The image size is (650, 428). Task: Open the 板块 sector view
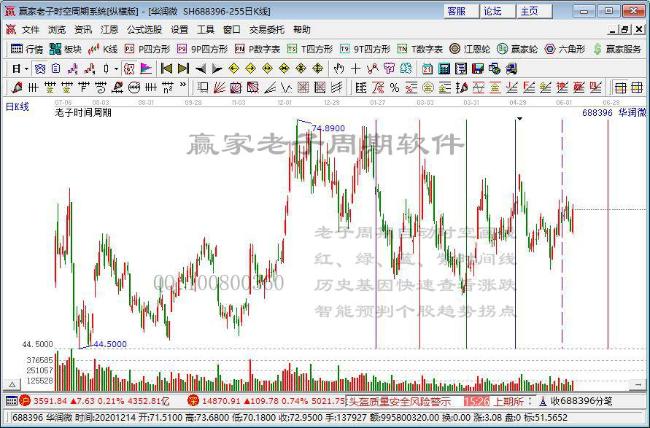click(65, 49)
